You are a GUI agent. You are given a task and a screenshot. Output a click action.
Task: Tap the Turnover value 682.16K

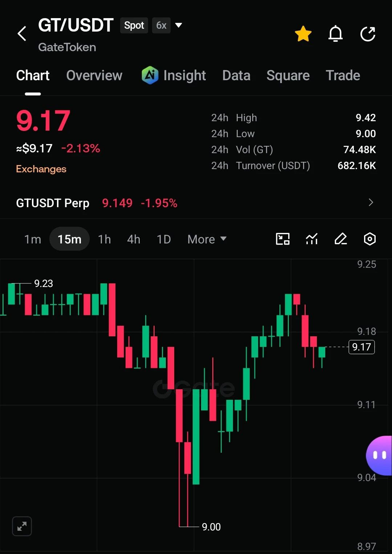357,165
